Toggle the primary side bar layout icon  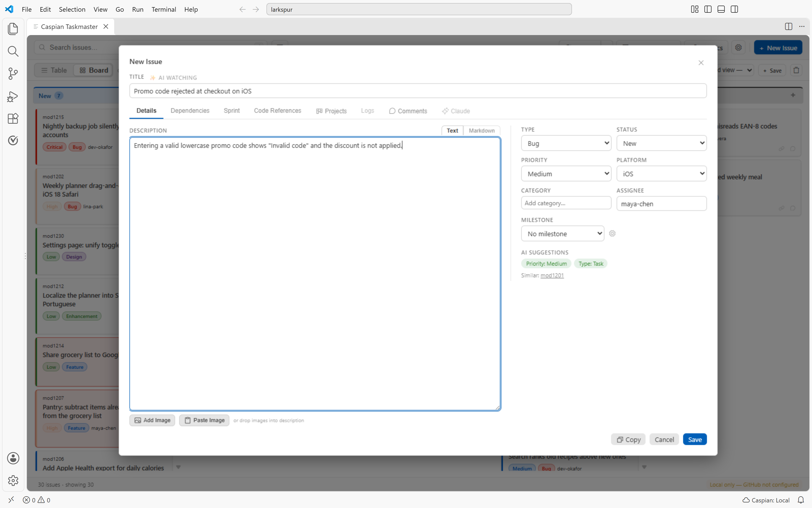tap(708, 9)
